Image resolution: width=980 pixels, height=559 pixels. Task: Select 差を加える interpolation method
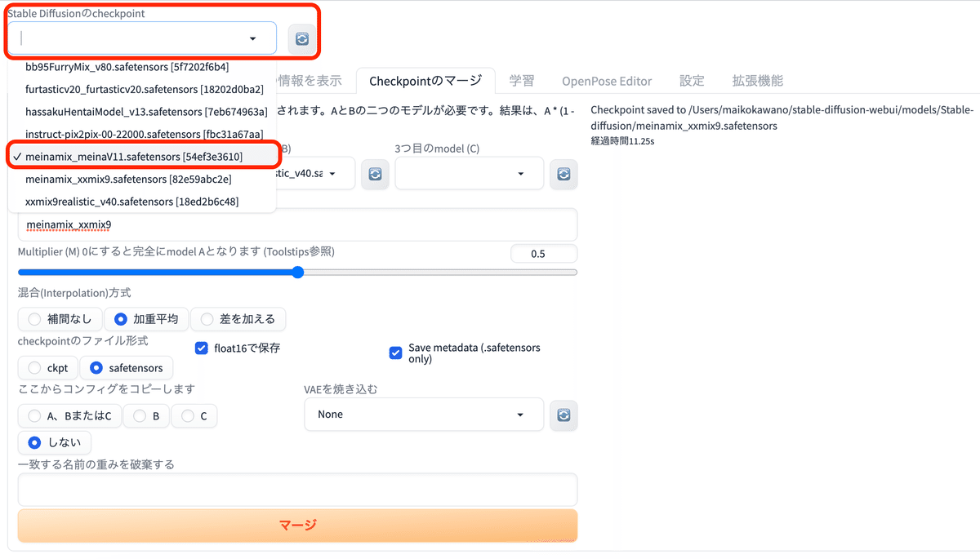[x=238, y=319]
